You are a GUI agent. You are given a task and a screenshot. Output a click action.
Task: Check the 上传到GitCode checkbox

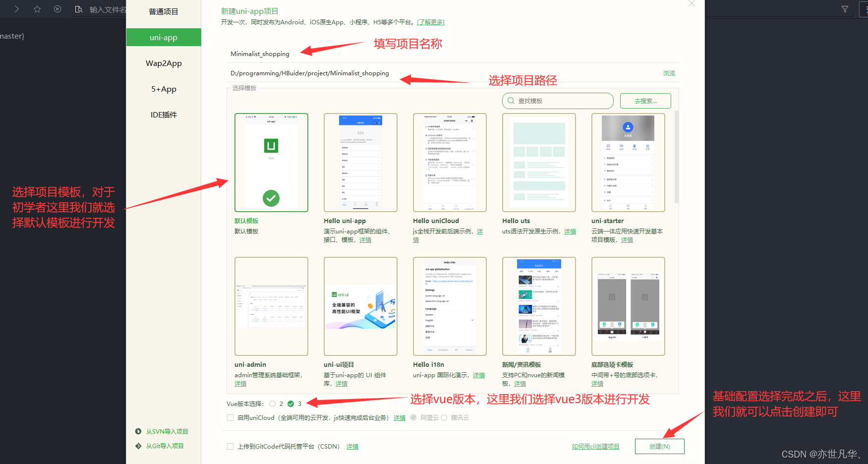tap(230, 446)
